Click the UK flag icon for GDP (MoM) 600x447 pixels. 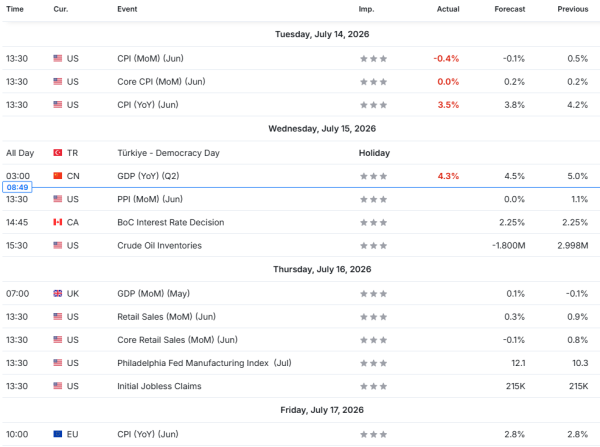coord(57,293)
